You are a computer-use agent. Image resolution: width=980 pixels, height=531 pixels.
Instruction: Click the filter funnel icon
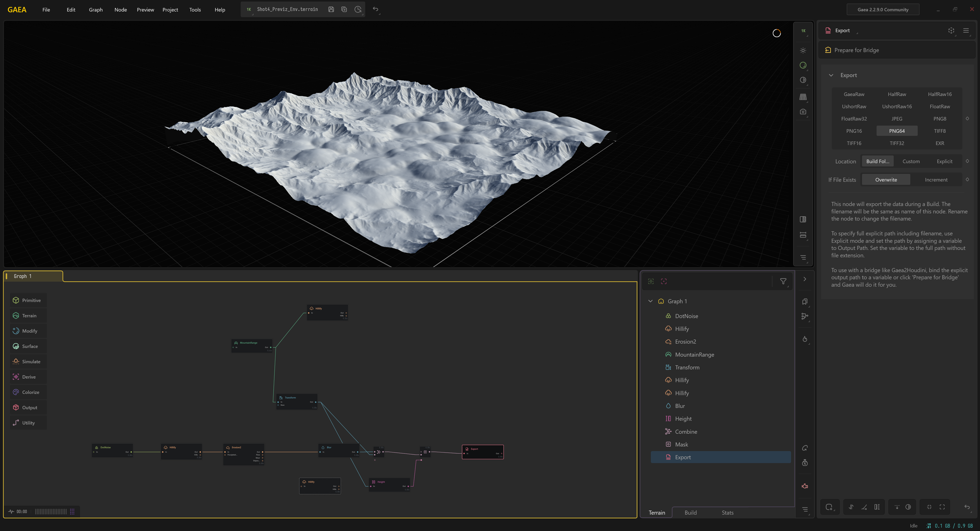(783, 281)
